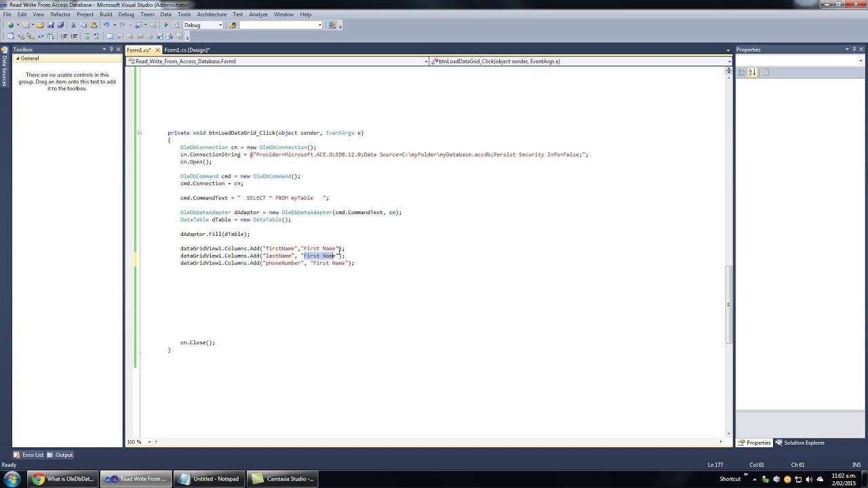This screenshot has width=868, height=488.
Task: Click the Add New Item toolbar icon
Action: (26, 25)
